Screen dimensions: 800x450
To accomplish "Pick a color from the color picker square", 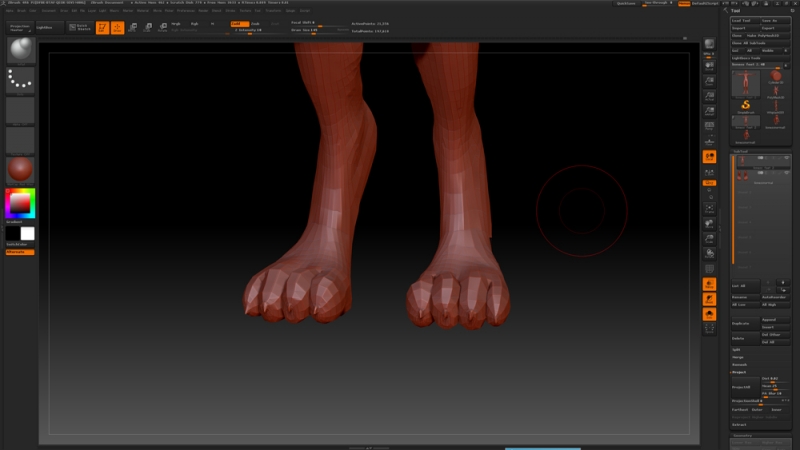I will point(20,204).
